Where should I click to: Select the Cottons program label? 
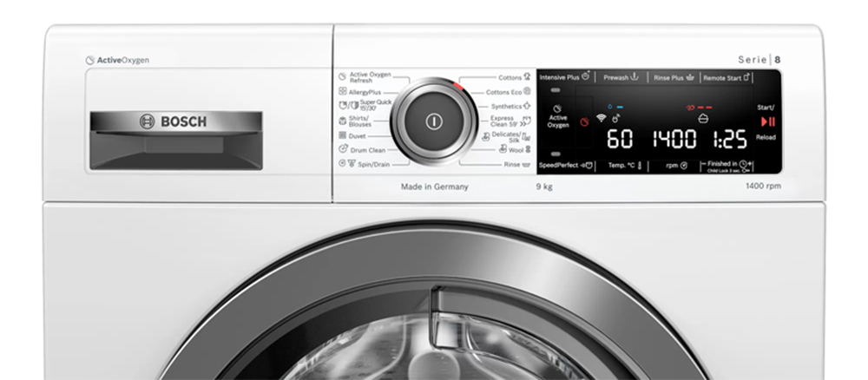(x=510, y=78)
